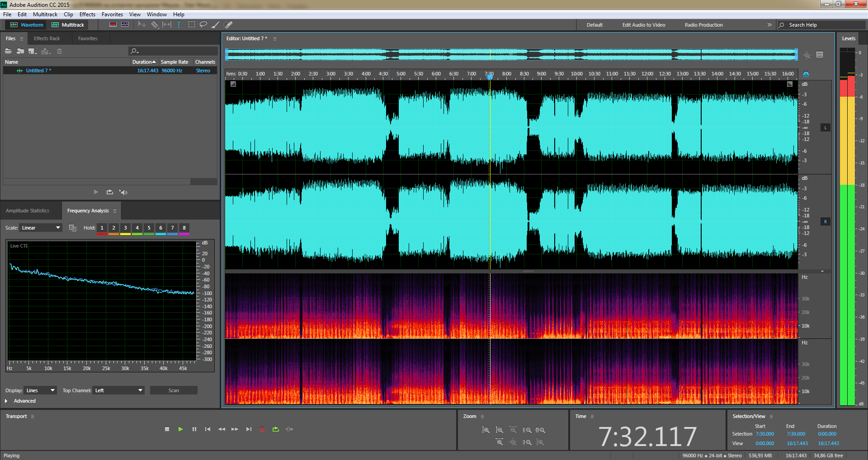Screen dimensions: 868x460
Task: Click the Files panel preview play button
Action: coord(96,192)
